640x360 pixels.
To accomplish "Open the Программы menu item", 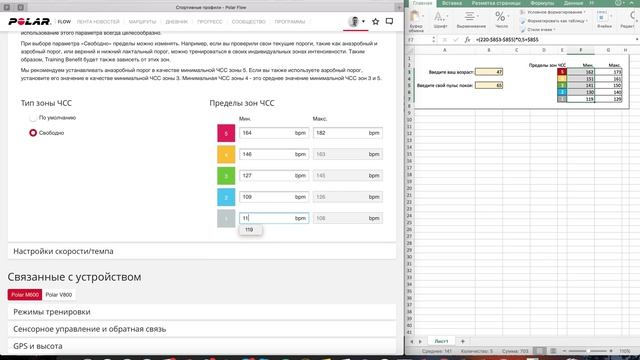I will pos(290,22).
